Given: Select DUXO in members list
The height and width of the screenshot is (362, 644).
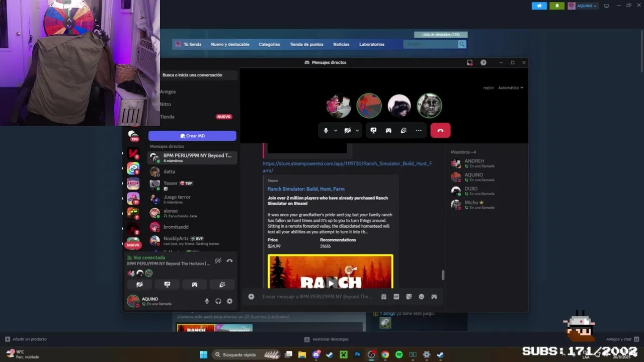Looking at the screenshot, I should 486,191.
